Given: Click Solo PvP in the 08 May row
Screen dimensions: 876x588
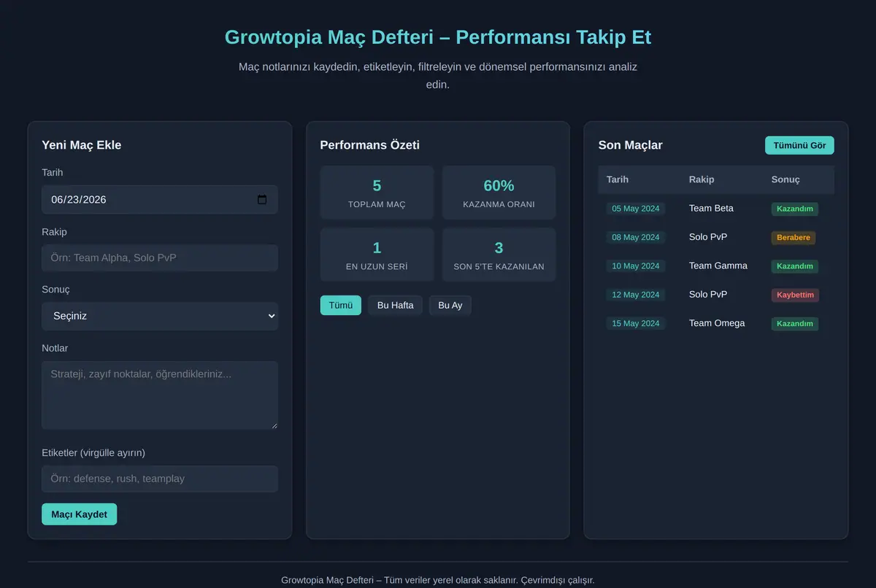Looking at the screenshot, I should pos(708,237).
